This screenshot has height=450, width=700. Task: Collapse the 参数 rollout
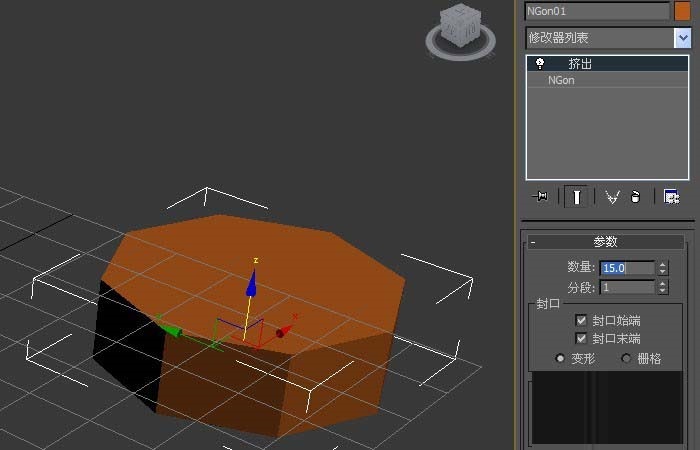point(605,242)
